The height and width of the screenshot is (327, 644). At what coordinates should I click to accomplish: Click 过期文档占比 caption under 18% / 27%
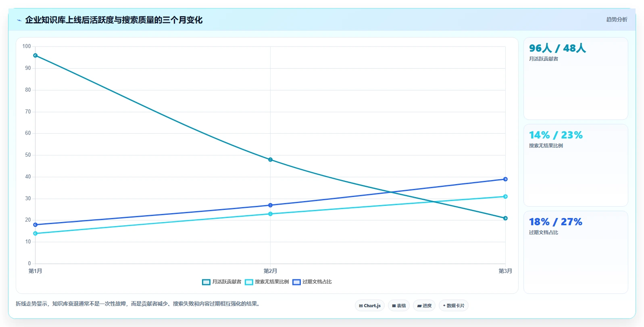544,233
